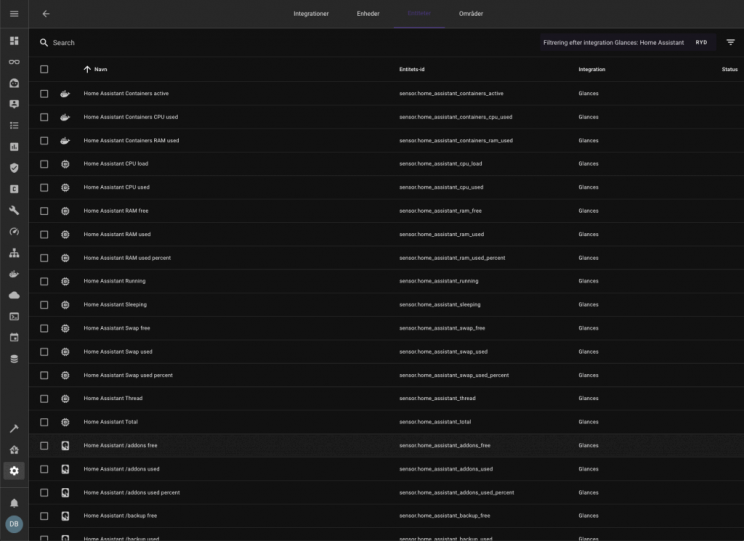Switch to the Integrationer tab
Image resolution: width=744 pixels, height=541 pixels.
(x=311, y=14)
